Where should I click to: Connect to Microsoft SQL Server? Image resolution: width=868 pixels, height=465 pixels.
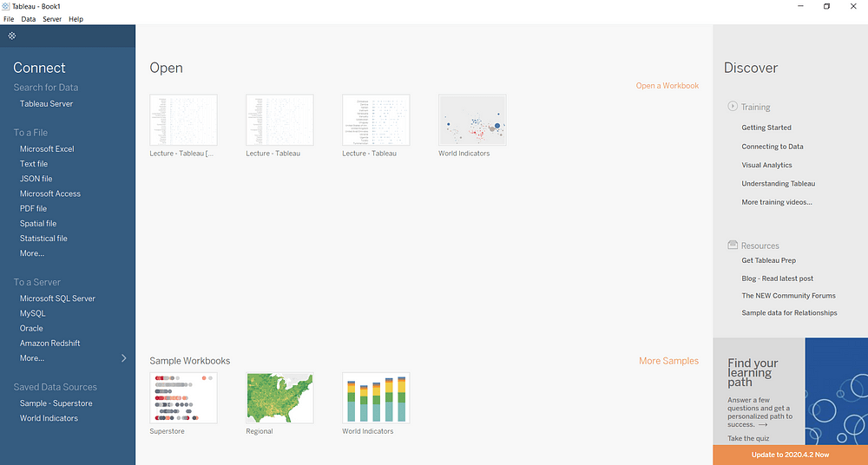point(57,298)
